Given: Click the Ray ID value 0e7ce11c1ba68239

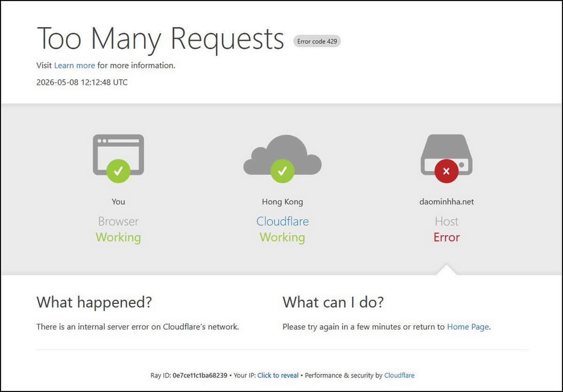Looking at the screenshot, I should [200, 375].
